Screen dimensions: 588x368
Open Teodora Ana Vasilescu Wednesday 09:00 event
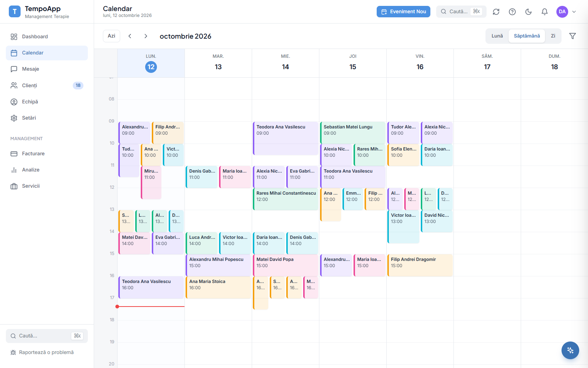click(286, 138)
